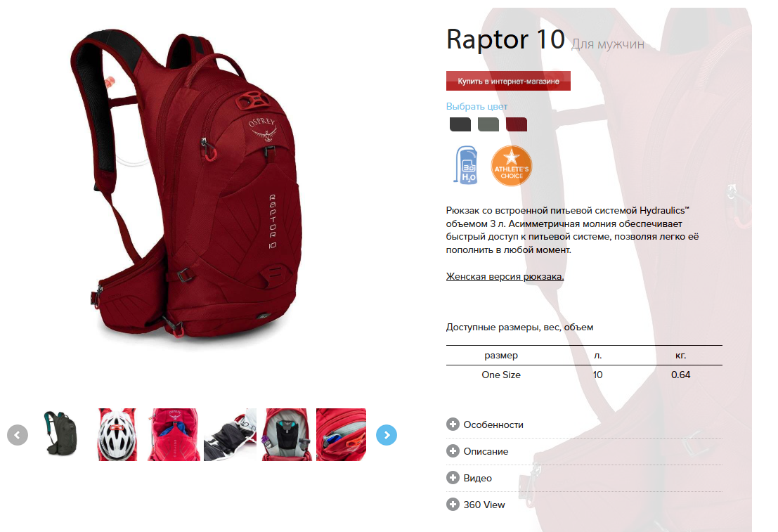
Task: Open the white bike helmet thumbnail
Action: (x=117, y=435)
